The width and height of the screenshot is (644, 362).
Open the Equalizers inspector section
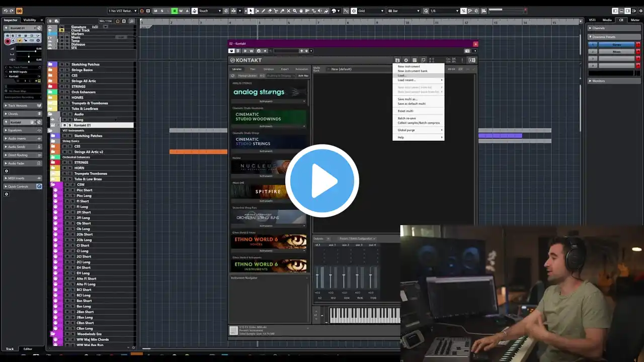tap(23, 130)
